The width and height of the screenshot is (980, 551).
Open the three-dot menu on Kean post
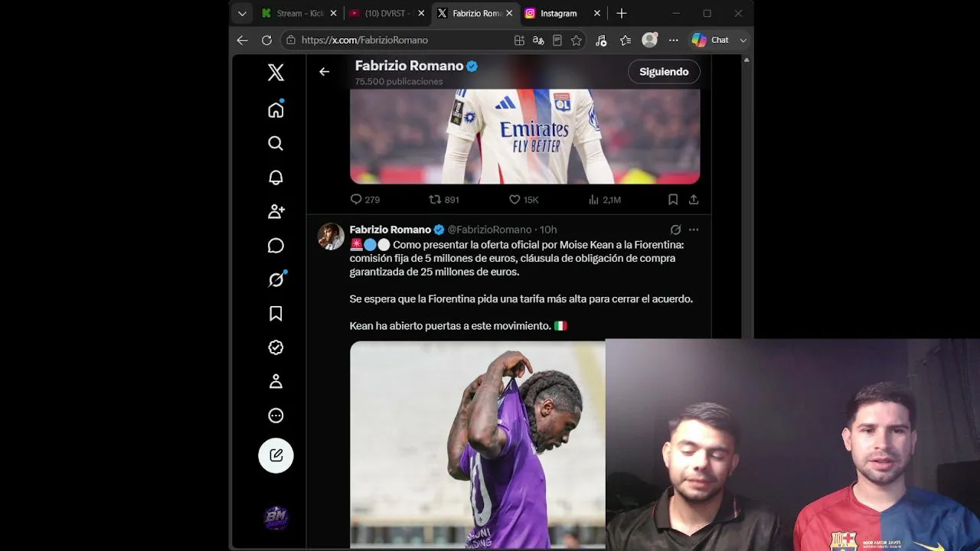[694, 230]
